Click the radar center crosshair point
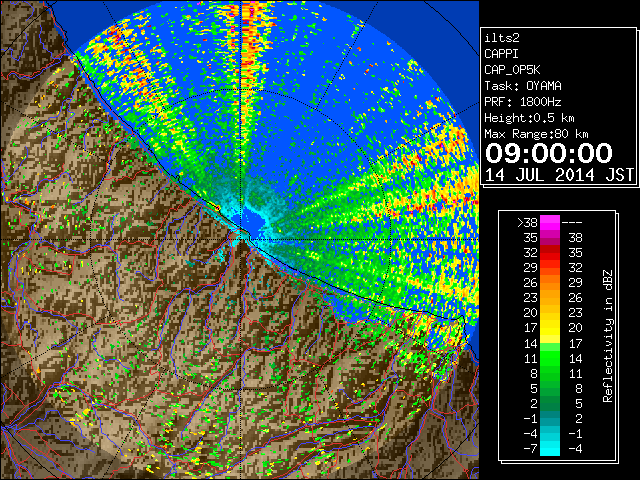This screenshot has width=640, height=480. pyautogui.click(x=242, y=239)
